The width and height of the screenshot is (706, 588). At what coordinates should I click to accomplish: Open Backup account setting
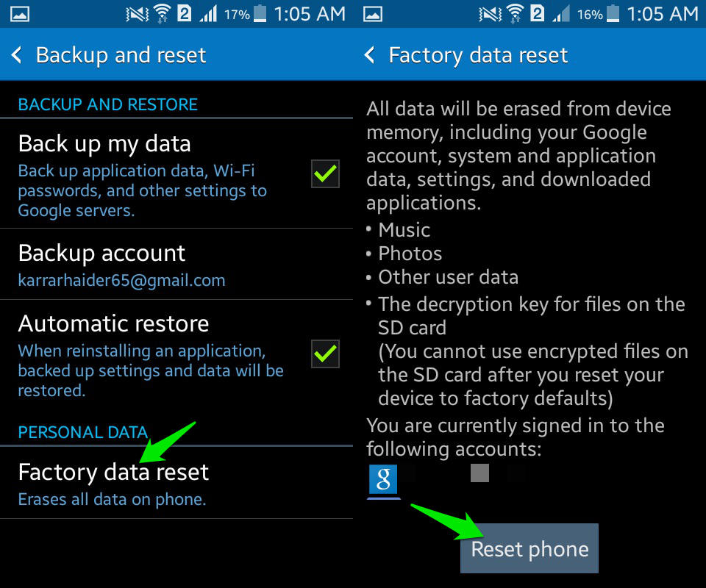[x=121, y=265]
